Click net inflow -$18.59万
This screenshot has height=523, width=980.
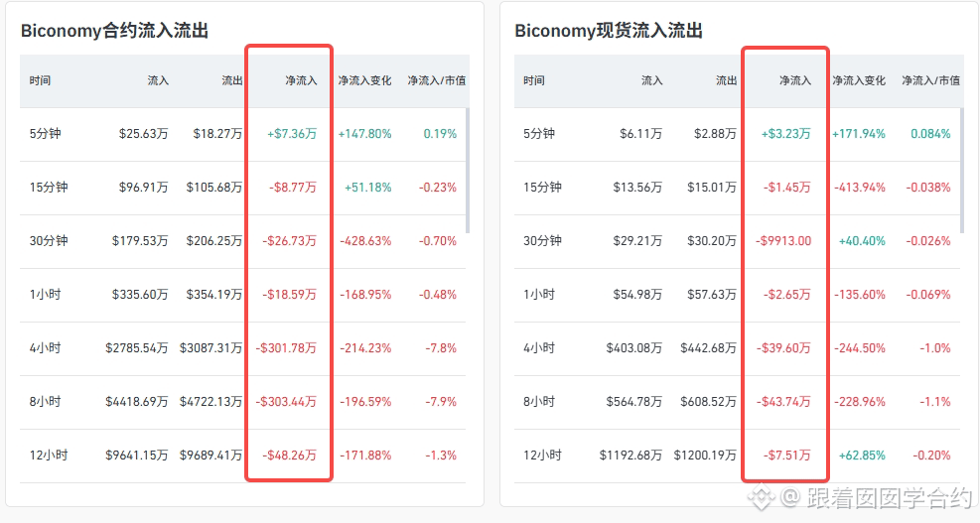(289, 295)
